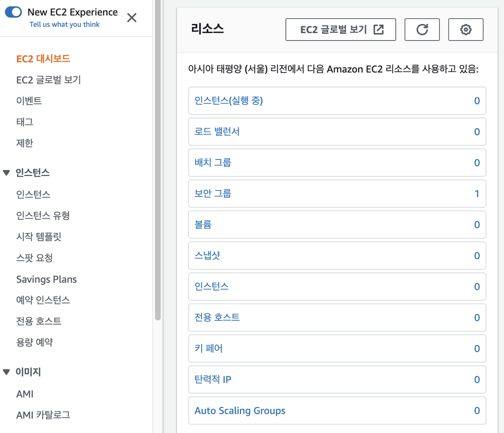Open Savings Plans in the sidebar
This screenshot has height=433, width=504.
[46, 279]
